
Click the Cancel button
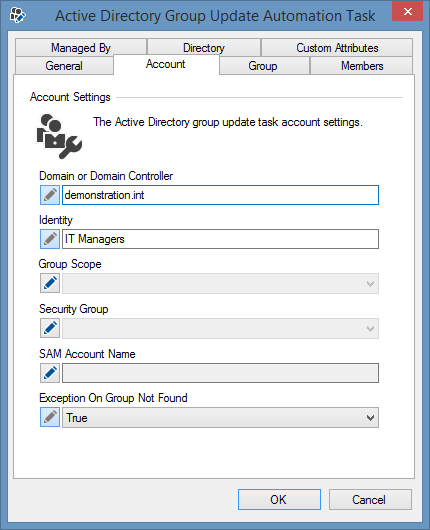[x=370, y=499]
